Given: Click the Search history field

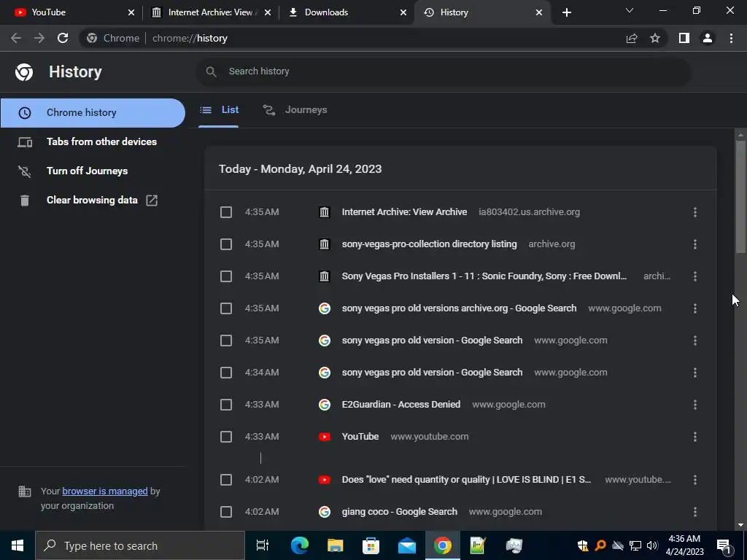Looking at the screenshot, I should tap(443, 71).
